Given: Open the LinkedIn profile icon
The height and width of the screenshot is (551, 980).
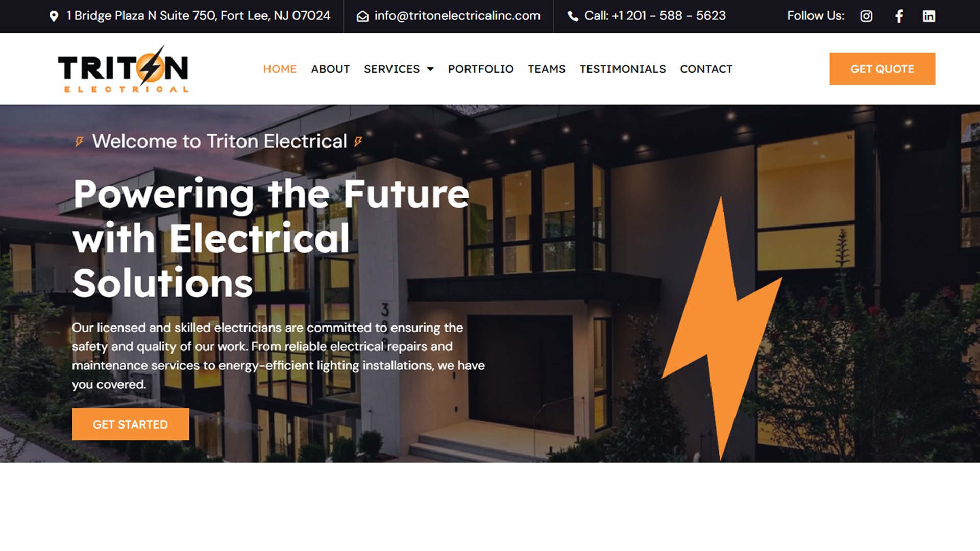Looking at the screenshot, I should click(929, 16).
